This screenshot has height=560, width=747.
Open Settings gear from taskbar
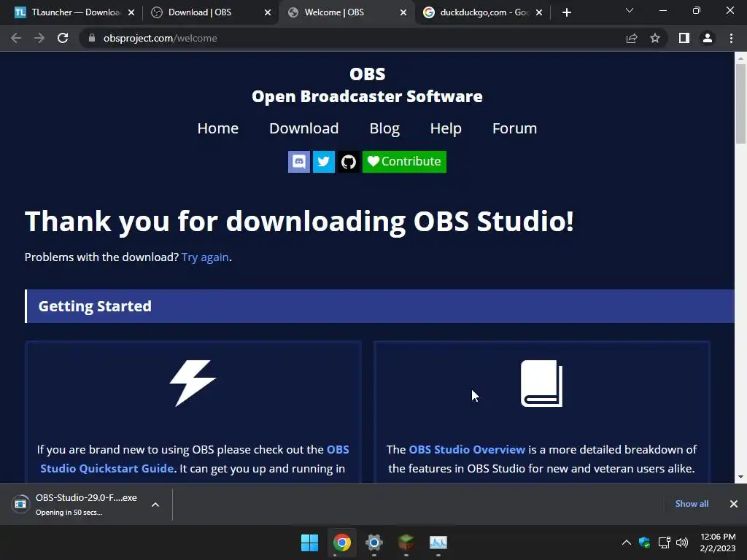(374, 542)
